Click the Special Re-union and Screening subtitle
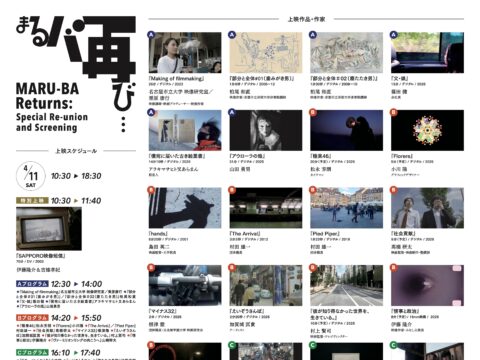This screenshot has height=360, width=480. pyautogui.click(x=52, y=122)
